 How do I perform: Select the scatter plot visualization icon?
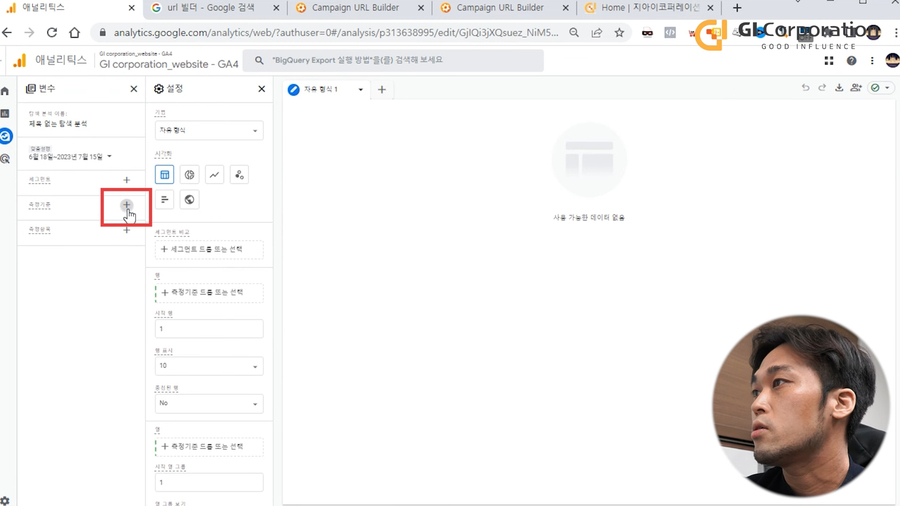(x=239, y=174)
